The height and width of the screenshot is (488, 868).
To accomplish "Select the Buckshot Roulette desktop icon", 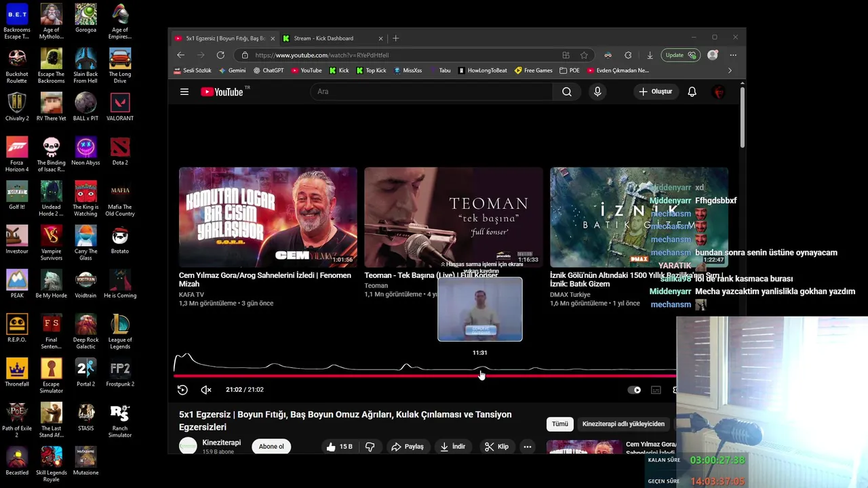I will 17,66.
